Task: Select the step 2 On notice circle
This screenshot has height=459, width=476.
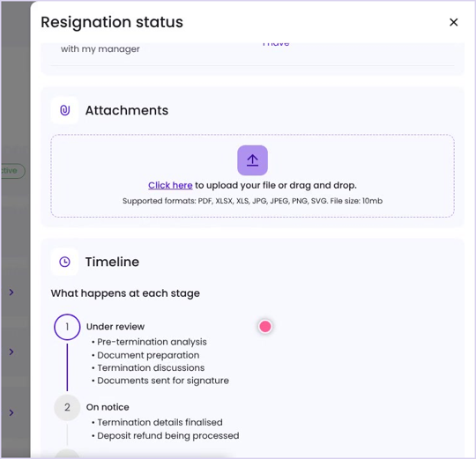Action: point(67,407)
